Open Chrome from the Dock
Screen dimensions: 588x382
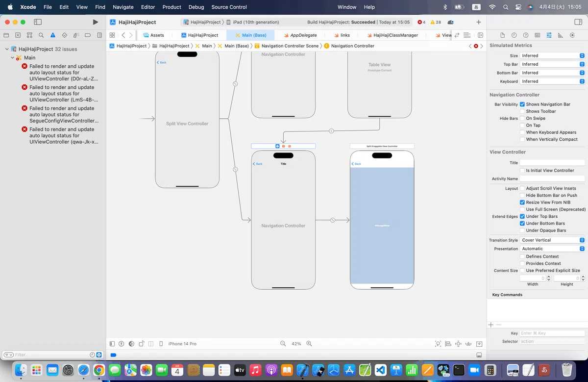point(98,370)
